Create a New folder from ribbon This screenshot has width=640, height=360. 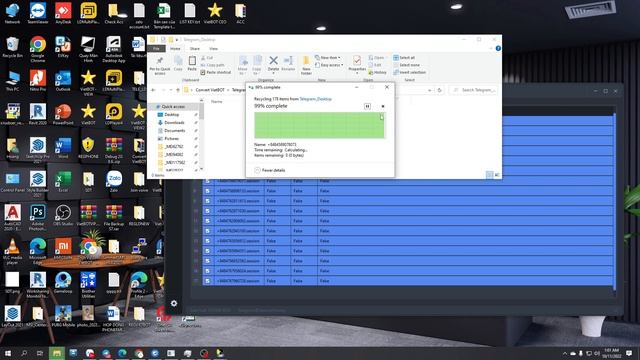pyautogui.click(x=306, y=65)
